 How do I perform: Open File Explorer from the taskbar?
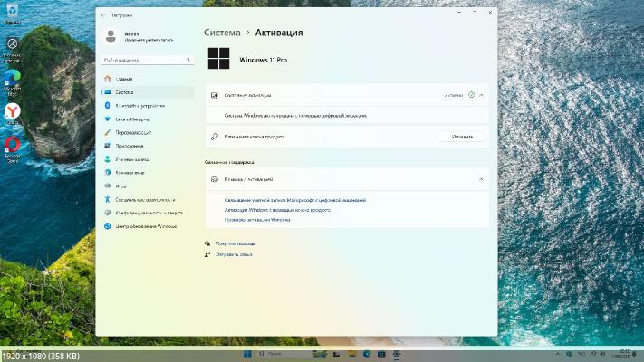tap(351, 354)
